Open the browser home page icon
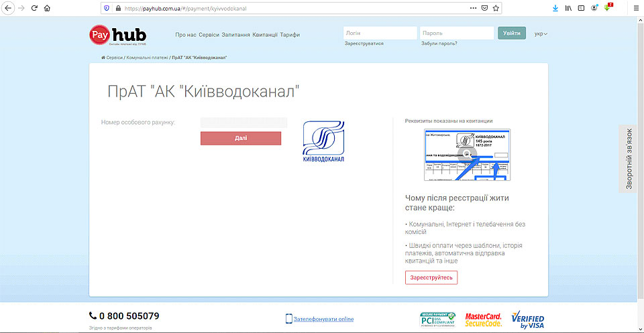The image size is (644, 333). point(47,8)
